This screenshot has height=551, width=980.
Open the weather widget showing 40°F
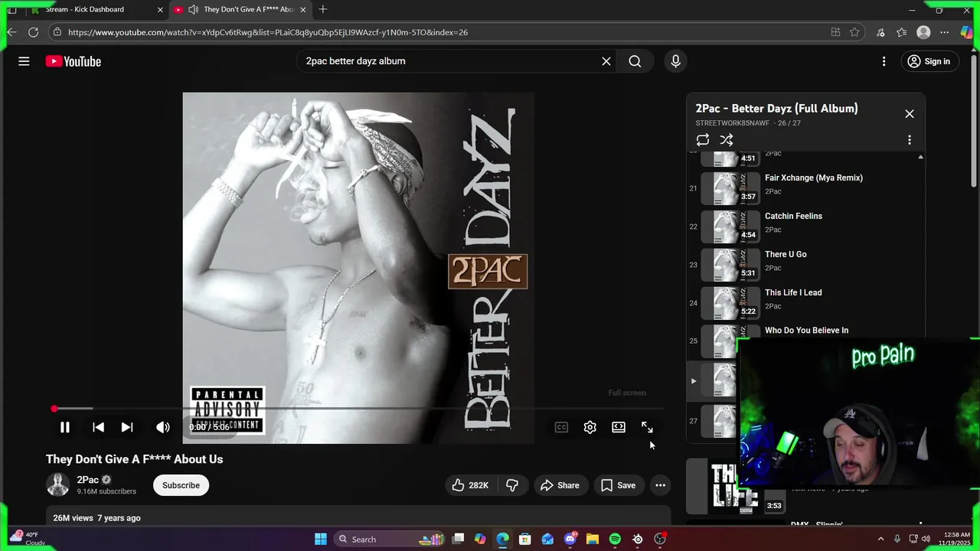coord(27,539)
